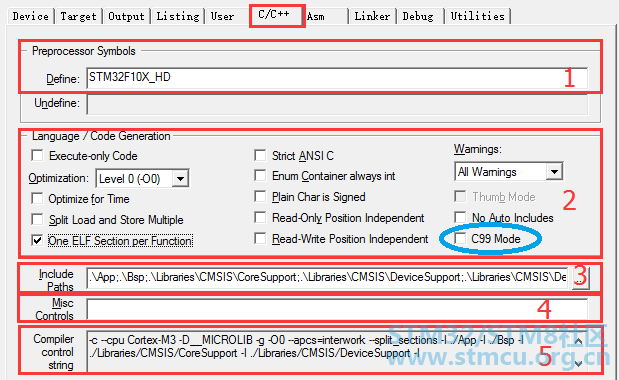
Task: Click the greyed-out Thumb Mode checkbox
Action: click(x=460, y=196)
